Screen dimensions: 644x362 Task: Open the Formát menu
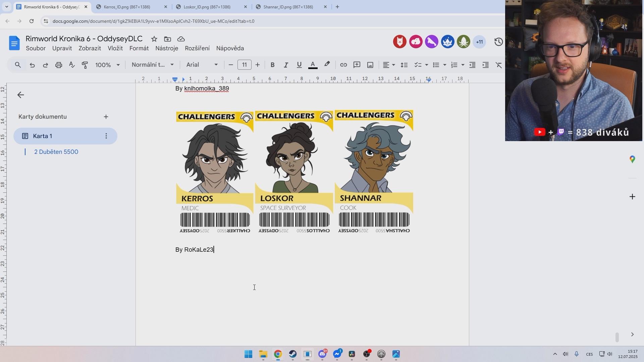click(139, 48)
